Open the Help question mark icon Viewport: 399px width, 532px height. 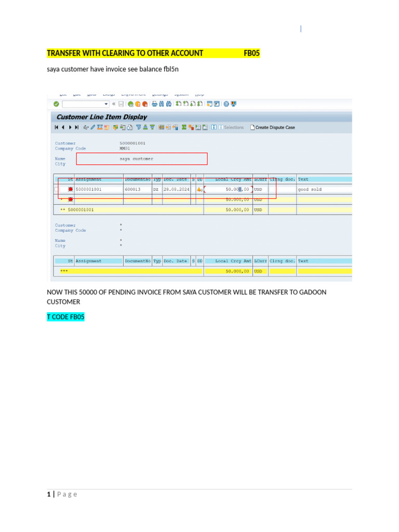pyautogui.click(x=227, y=104)
